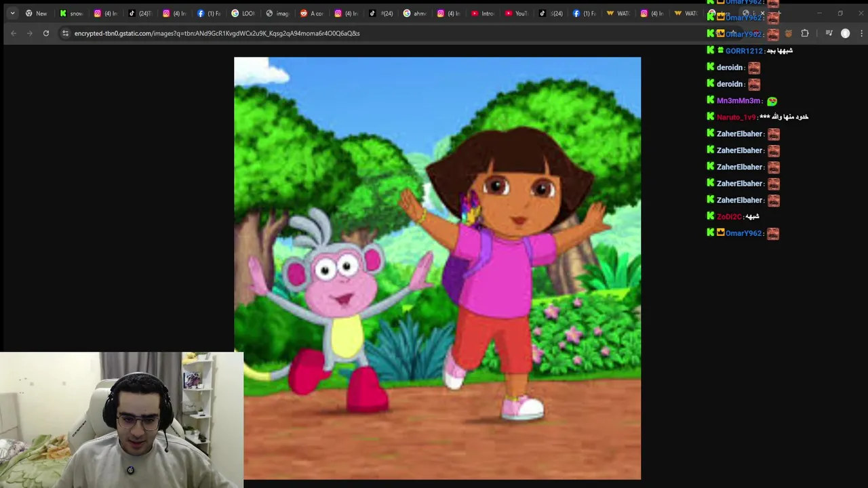Minimize the Chrome window
Screen dimensions: 868x488
tap(818, 14)
